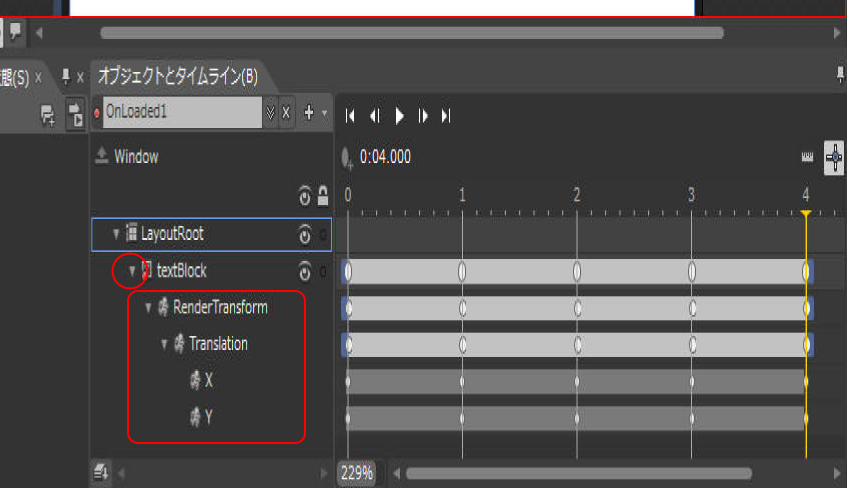Click the arrange by Z-order icon at bottom left
The image size is (847, 488).
point(101,471)
